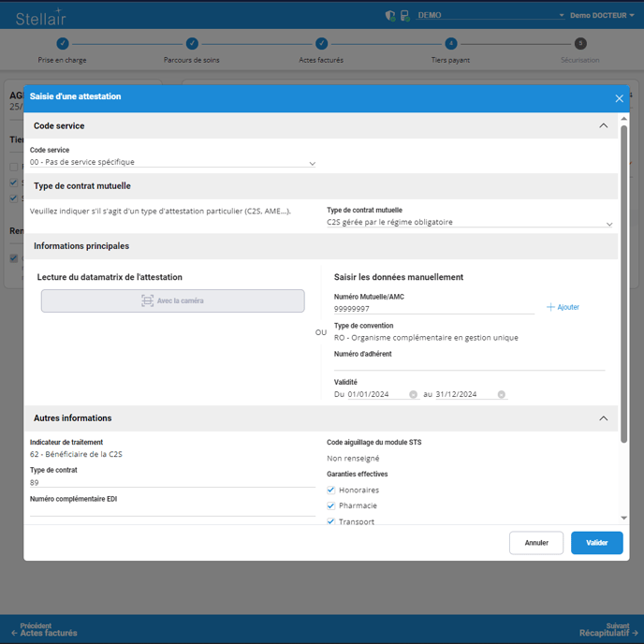Click the plus Ajouter icon for mutuelle
Viewport: 644px width, 644px height.
pyautogui.click(x=551, y=307)
